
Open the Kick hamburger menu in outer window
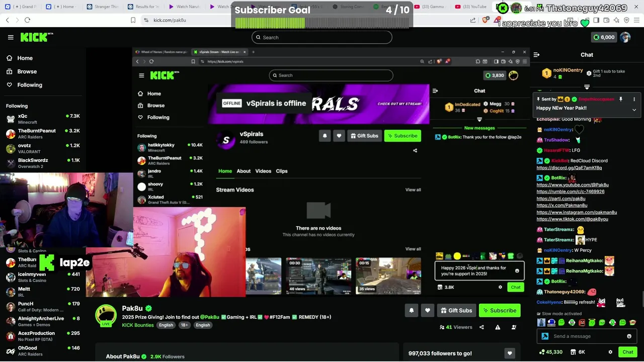[11, 37]
